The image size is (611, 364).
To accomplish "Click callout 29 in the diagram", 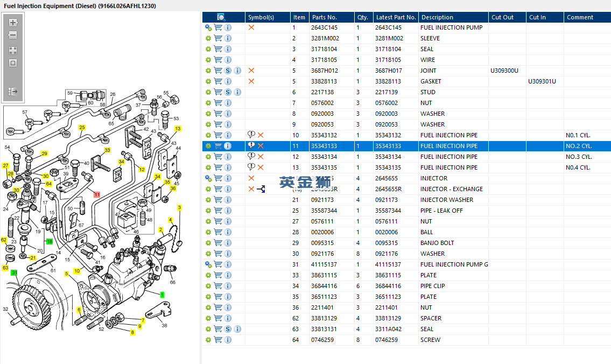I will click(x=44, y=153).
